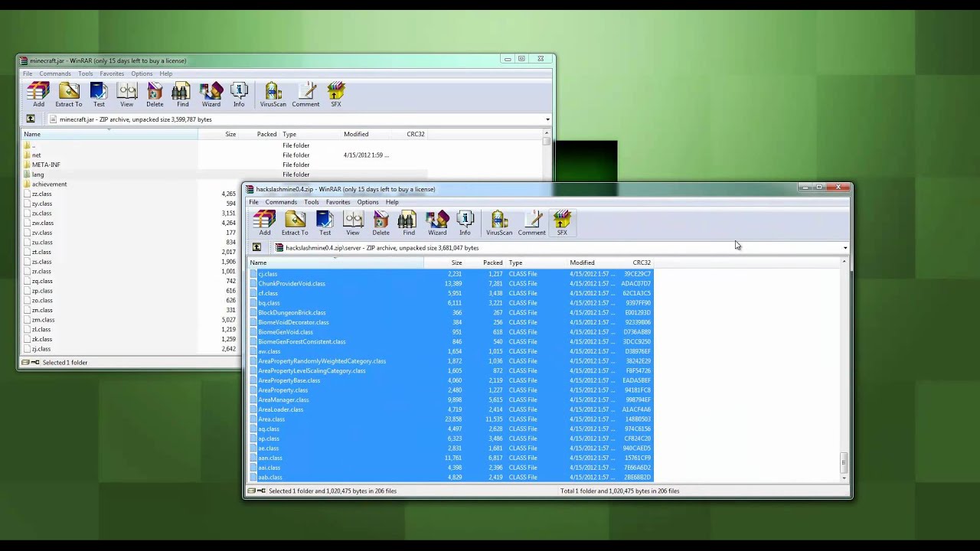Go up one level in minecraft.jar window

[31, 119]
